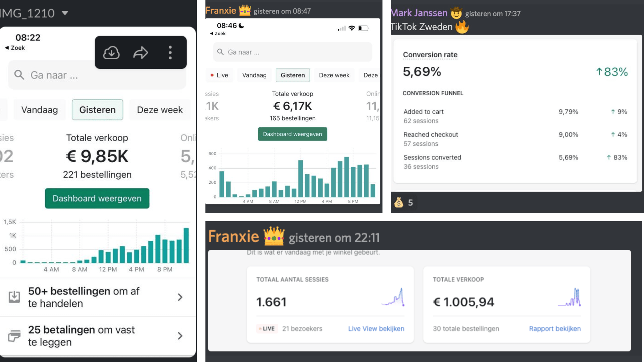Click 'Dashboard weergeven' green button left panel

[97, 198]
